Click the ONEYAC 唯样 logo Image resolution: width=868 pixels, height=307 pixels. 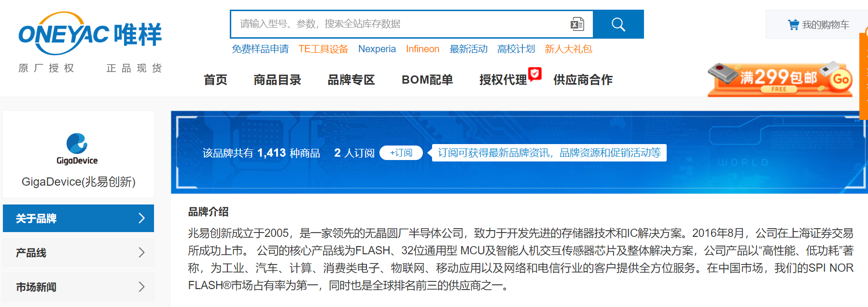(x=90, y=34)
